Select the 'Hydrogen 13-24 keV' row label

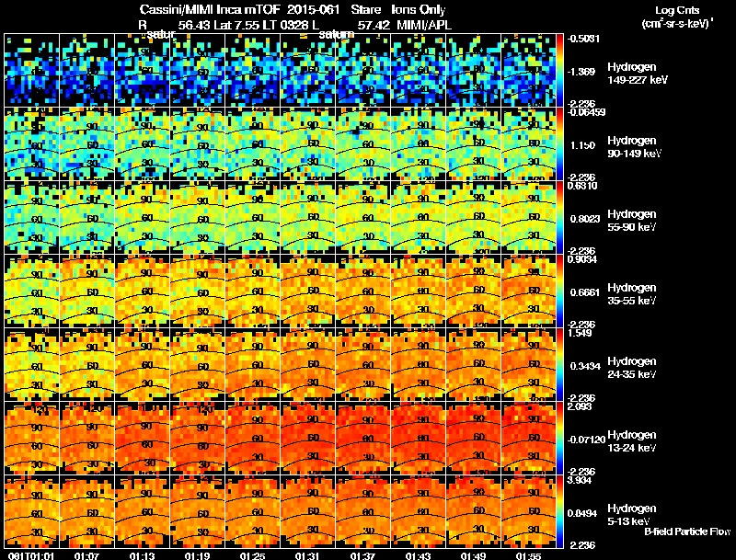pos(632,441)
